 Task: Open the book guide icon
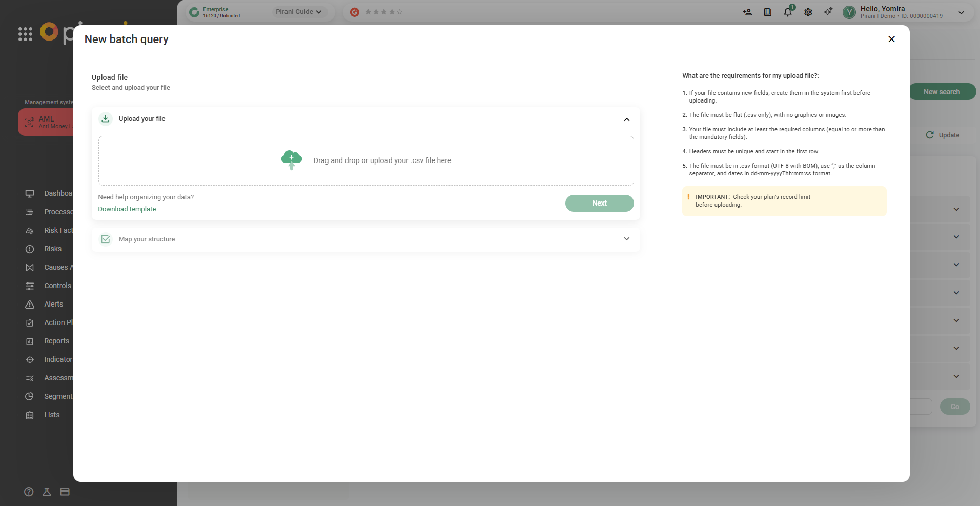point(767,12)
